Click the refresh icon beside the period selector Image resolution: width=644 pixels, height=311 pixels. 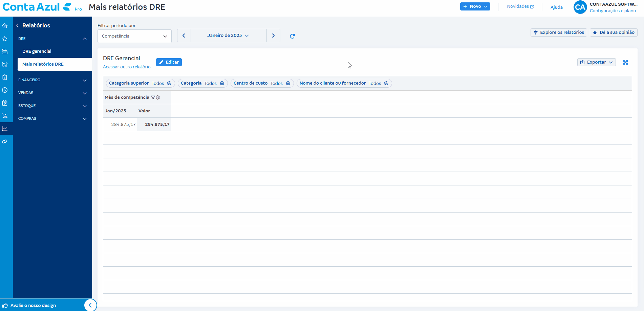point(293,36)
